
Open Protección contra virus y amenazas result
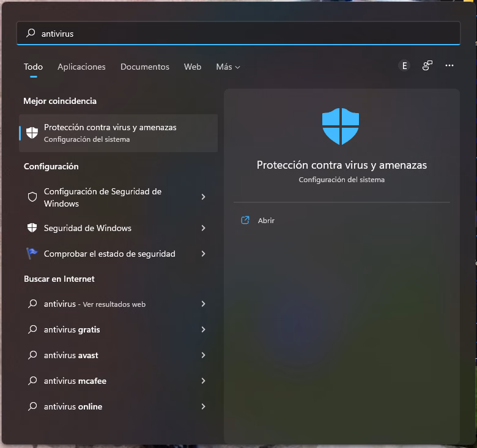pos(119,133)
